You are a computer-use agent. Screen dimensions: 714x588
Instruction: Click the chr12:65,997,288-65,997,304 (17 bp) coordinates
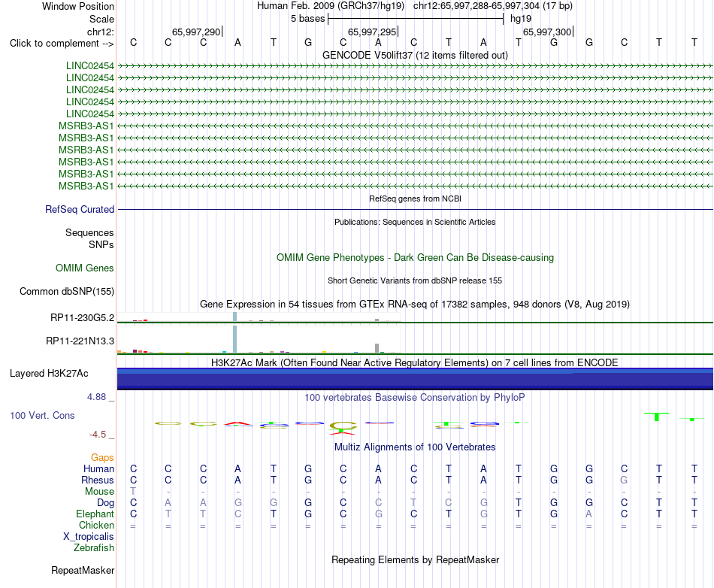493,6
